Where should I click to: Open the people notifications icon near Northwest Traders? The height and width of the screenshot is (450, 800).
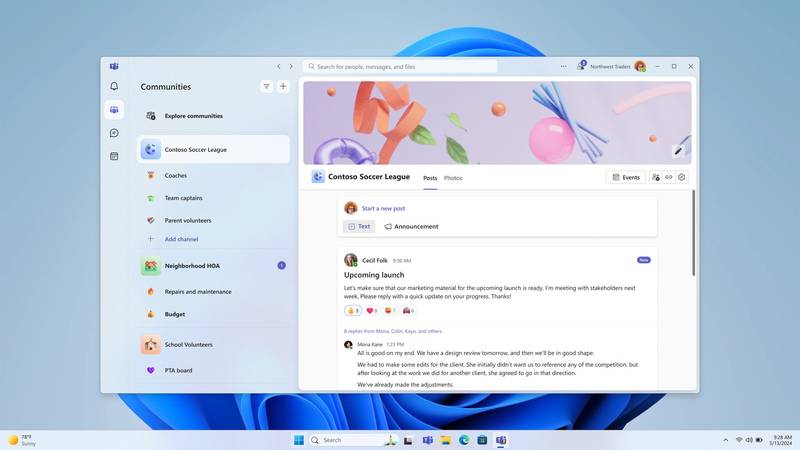[x=581, y=66]
